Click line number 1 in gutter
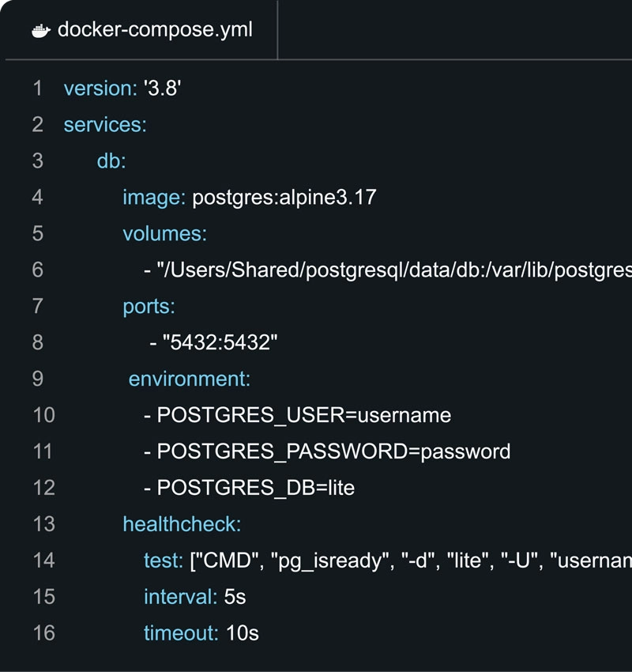This screenshot has width=632, height=672. [x=37, y=89]
